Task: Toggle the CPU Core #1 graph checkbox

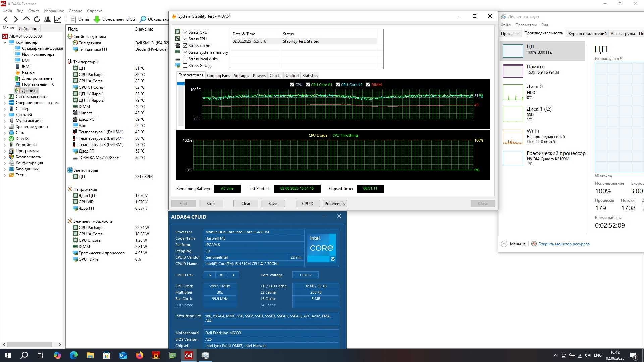Action: pos(308,85)
